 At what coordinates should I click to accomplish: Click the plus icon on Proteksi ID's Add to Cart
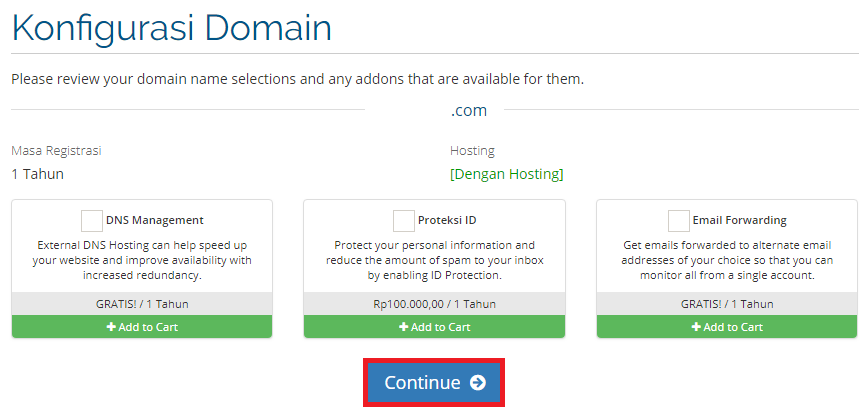(x=403, y=327)
